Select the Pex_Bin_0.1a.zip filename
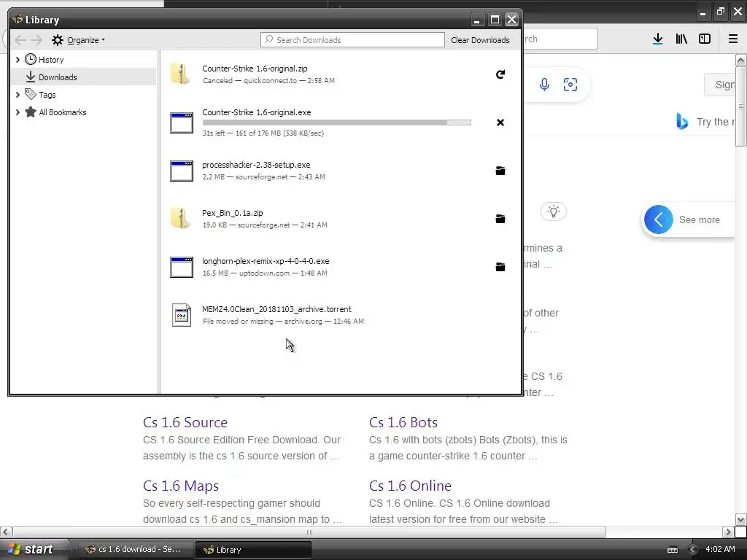747x560 pixels. click(x=233, y=213)
